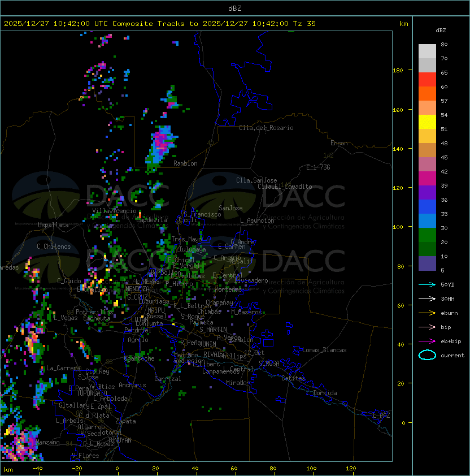
Task: Click the Catitas label
Action: coord(293,378)
